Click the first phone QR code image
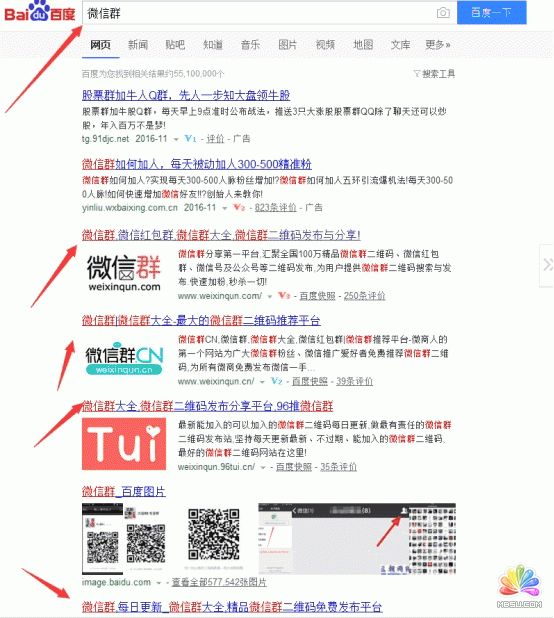554x618 pixels. click(x=102, y=539)
